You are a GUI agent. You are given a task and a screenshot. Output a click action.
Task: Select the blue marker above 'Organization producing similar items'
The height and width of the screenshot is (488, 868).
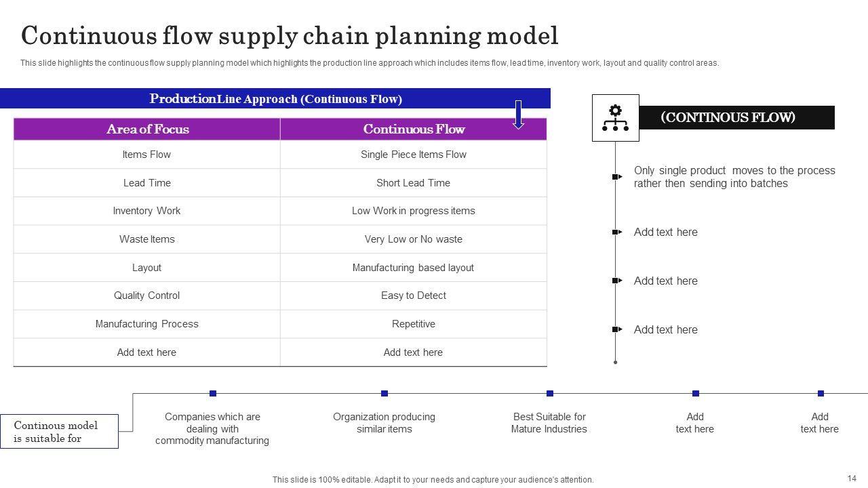tap(384, 393)
